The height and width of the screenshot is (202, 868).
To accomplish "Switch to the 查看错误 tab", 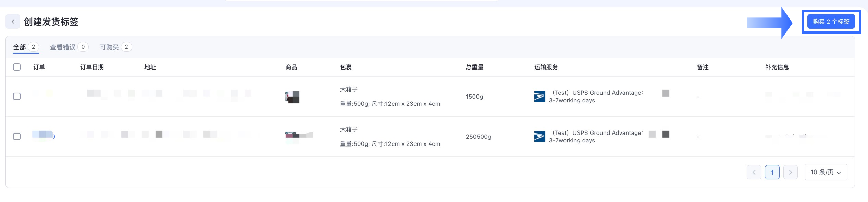I will click(x=63, y=47).
